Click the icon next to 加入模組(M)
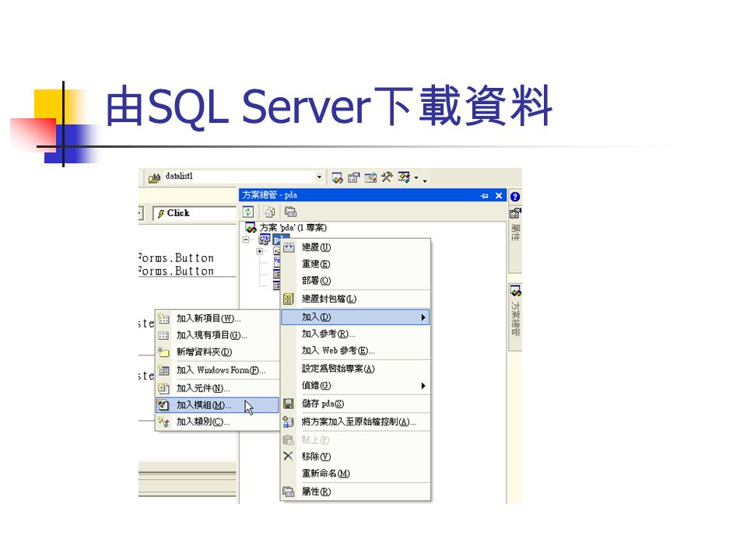This screenshot has width=747, height=560. coord(163,405)
